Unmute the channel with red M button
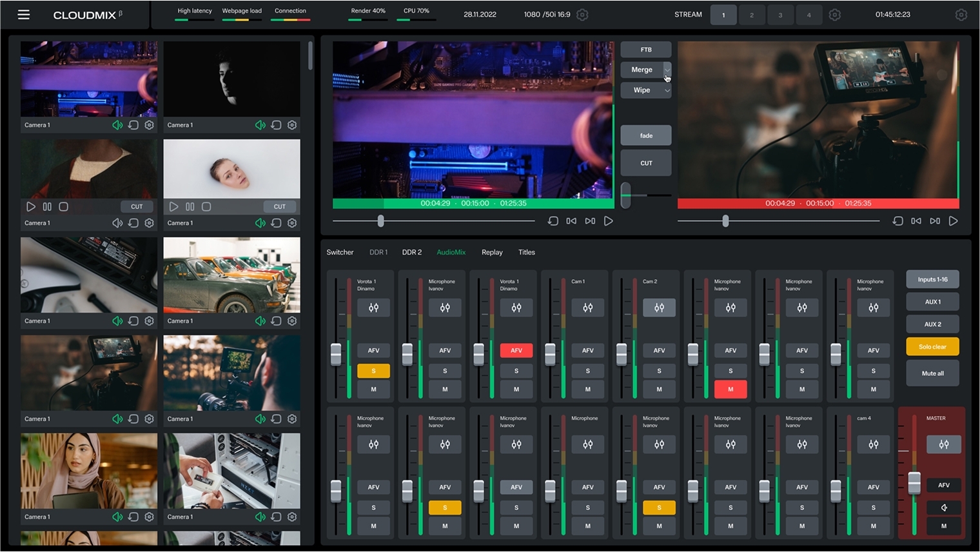The image size is (980, 552). click(730, 389)
